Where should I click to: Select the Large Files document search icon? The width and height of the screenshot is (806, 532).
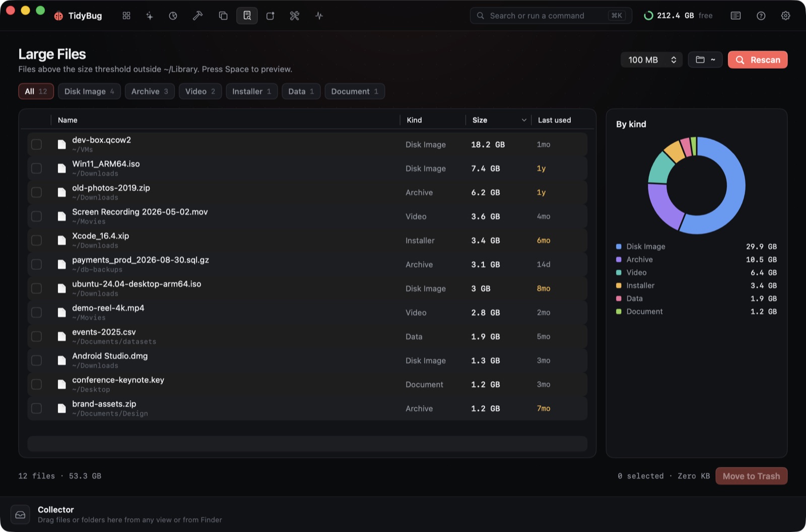(247, 16)
